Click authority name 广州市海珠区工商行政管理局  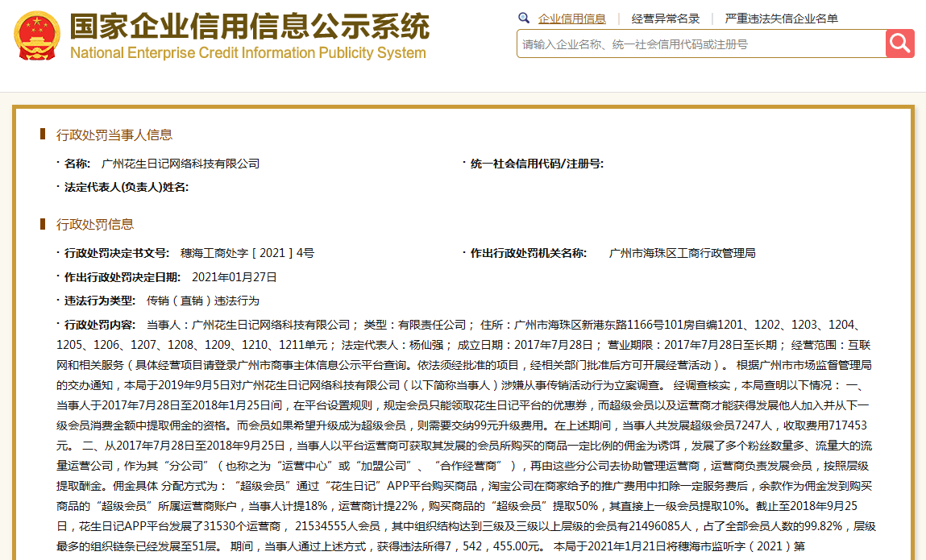(683, 253)
